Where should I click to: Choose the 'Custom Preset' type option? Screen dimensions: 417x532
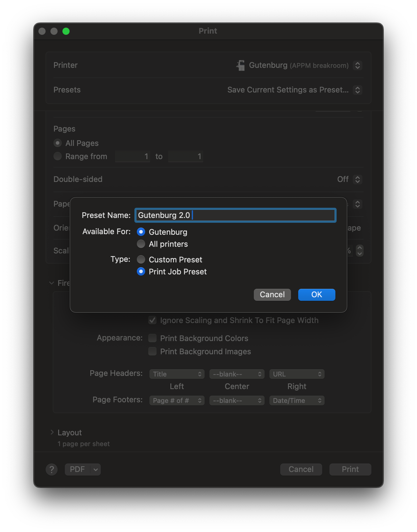click(x=141, y=259)
